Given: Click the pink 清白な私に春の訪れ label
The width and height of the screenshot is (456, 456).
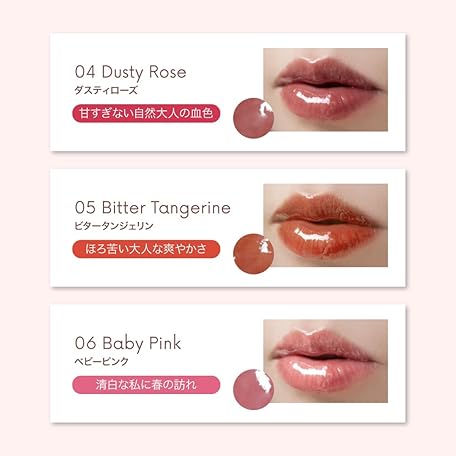Looking at the screenshot, I should (146, 385).
